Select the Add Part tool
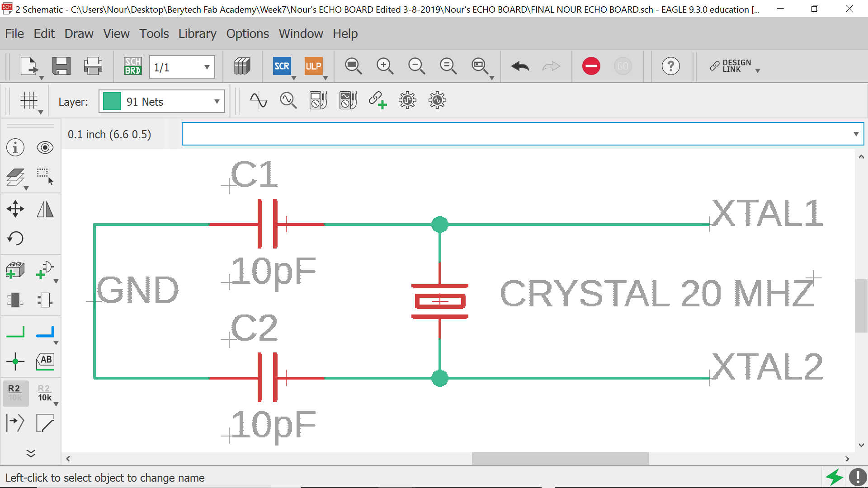Image resolution: width=868 pixels, height=488 pixels. click(x=15, y=270)
